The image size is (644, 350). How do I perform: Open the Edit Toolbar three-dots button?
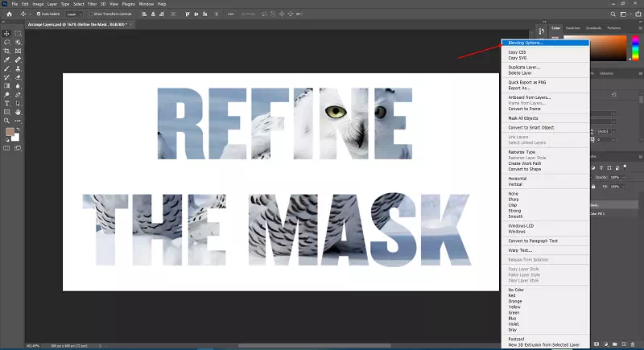[x=18, y=121]
